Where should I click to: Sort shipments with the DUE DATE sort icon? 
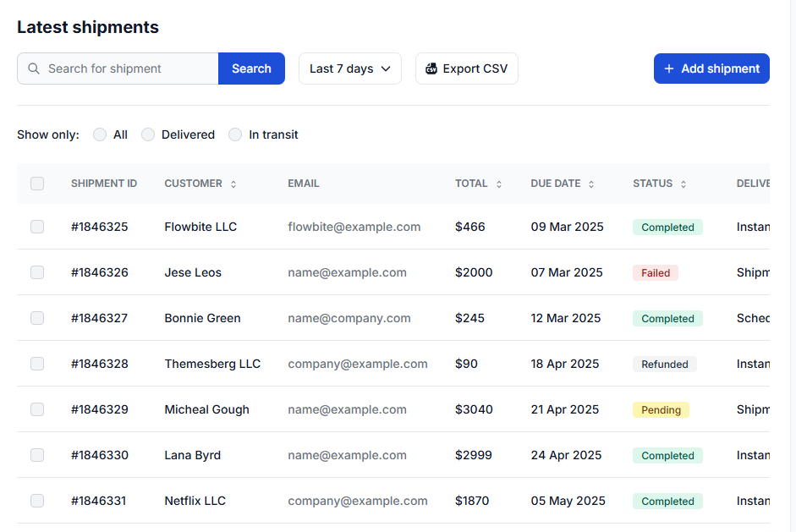click(x=590, y=184)
